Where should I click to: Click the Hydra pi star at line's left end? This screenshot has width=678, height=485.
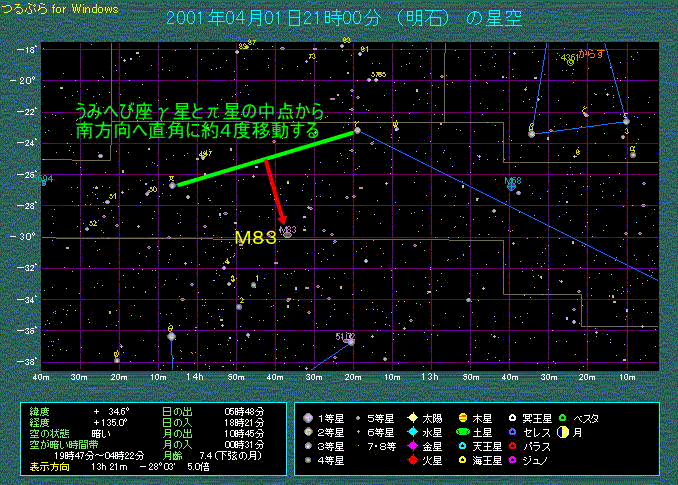pos(172,185)
